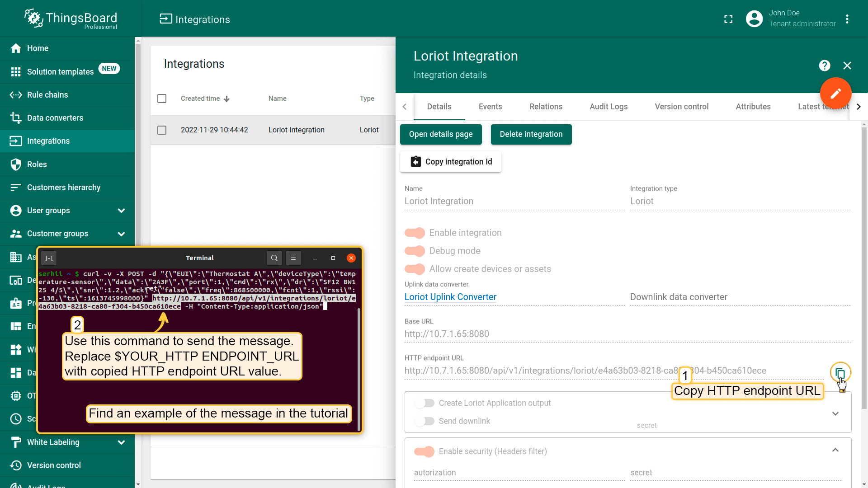Click the 2022-11-29 10:44:42 timestamp
The width and height of the screenshot is (868, 488).
(214, 130)
